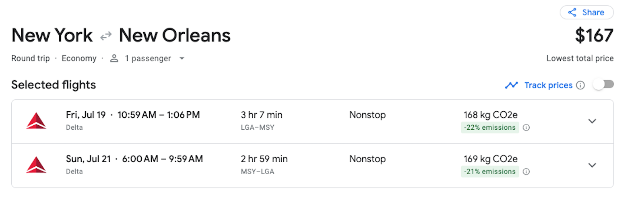This screenshot has height=198, width=644.
Task: Click the -21% emissions badge
Action: 490,172
